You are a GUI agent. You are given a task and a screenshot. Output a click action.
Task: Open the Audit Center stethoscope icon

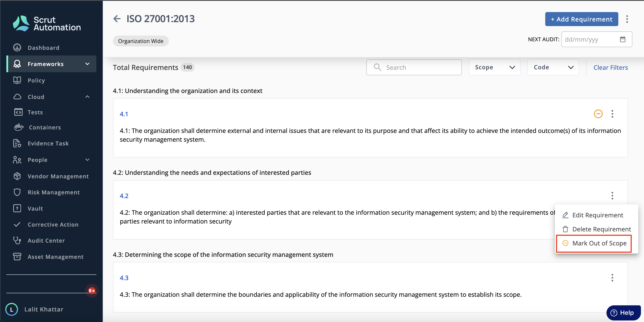coord(17,241)
